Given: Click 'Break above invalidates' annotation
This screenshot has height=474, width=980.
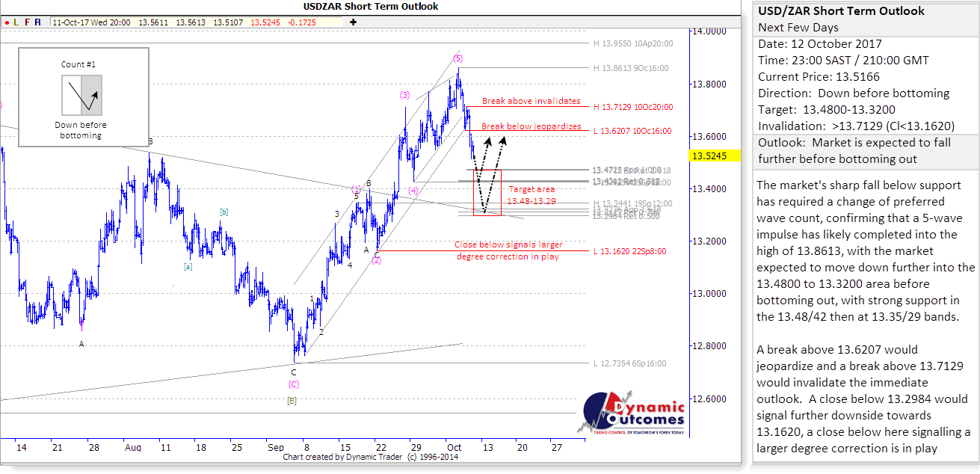Looking at the screenshot, I should pos(531,101).
